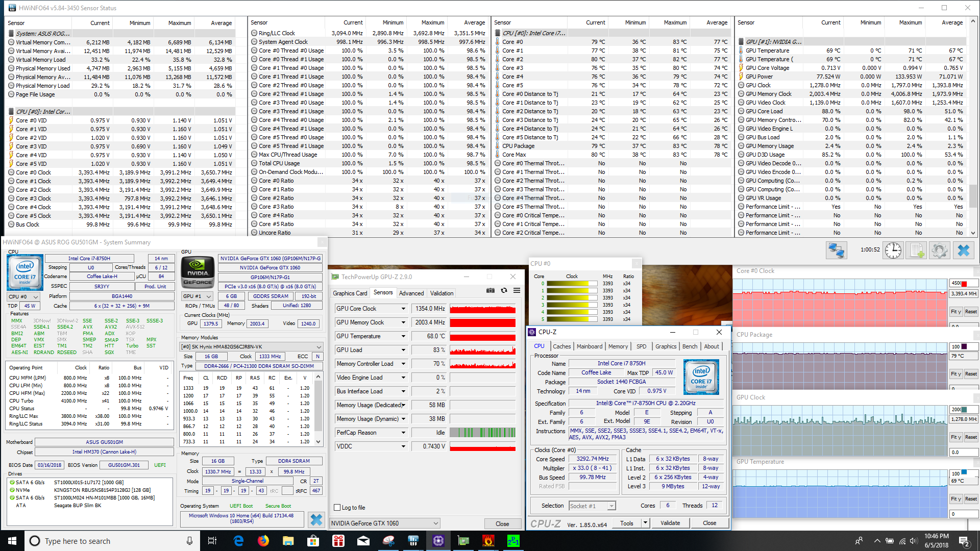
Task: Click blue swatch of GPU Temperature graph
Action: tap(964, 473)
